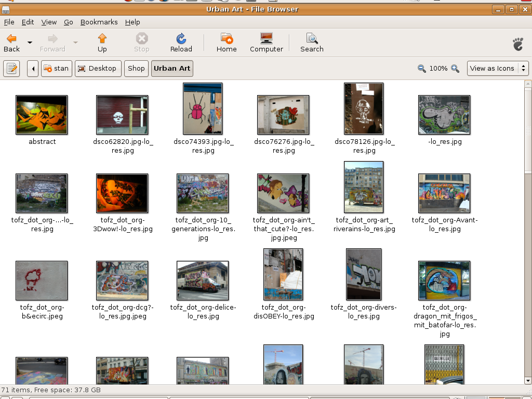The height and width of the screenshot is (399, 532).
Task: Click the Back navigation arrow icon
Action: [x=11, y=39]
